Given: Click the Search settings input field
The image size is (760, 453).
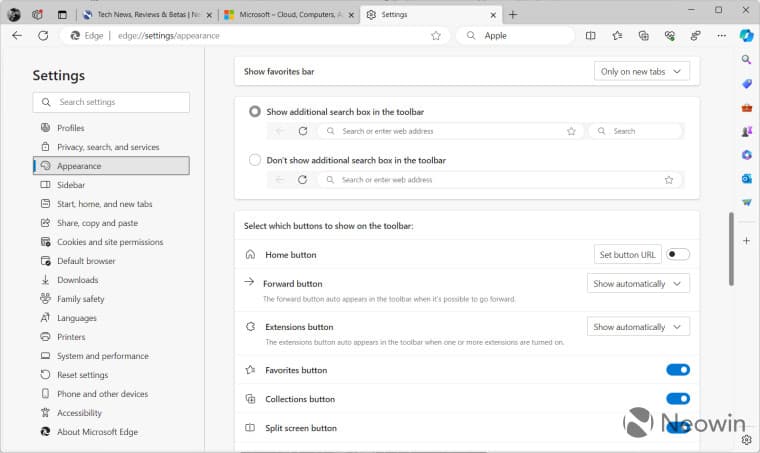Looking at the screenshot, I should (x=111, y=102).
